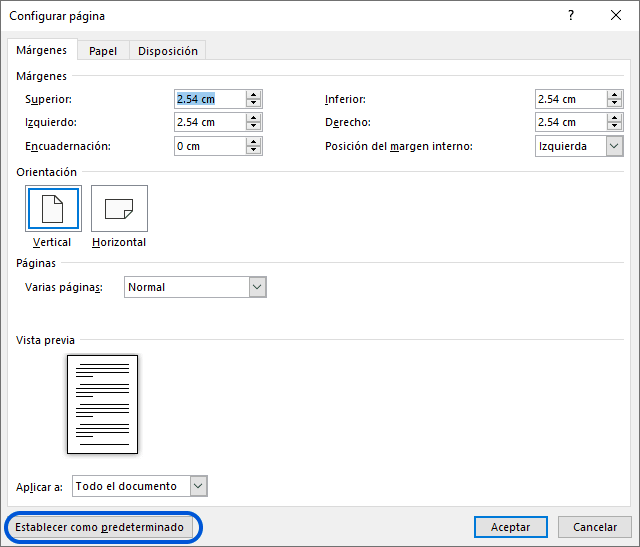Click the Horizontal orientation label
Viewport: 640px width, 547px height.
[119, 242]
